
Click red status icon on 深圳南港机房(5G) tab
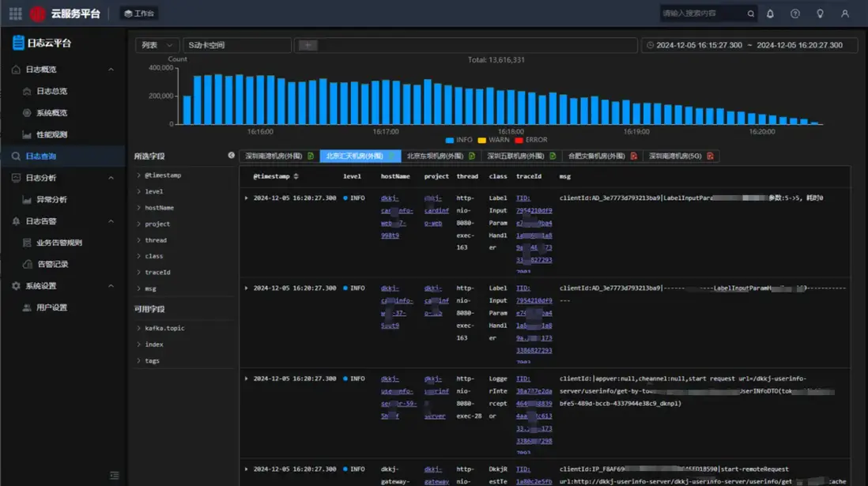(710, 156)
